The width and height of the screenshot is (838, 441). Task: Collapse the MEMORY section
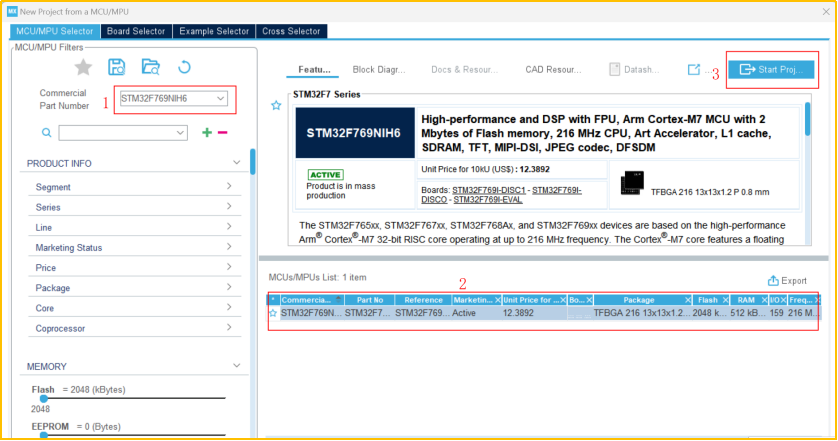tap(236, 367)
